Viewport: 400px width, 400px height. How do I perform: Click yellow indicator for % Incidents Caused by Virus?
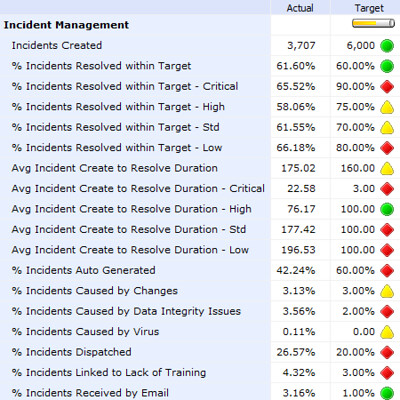coord(387,332)
